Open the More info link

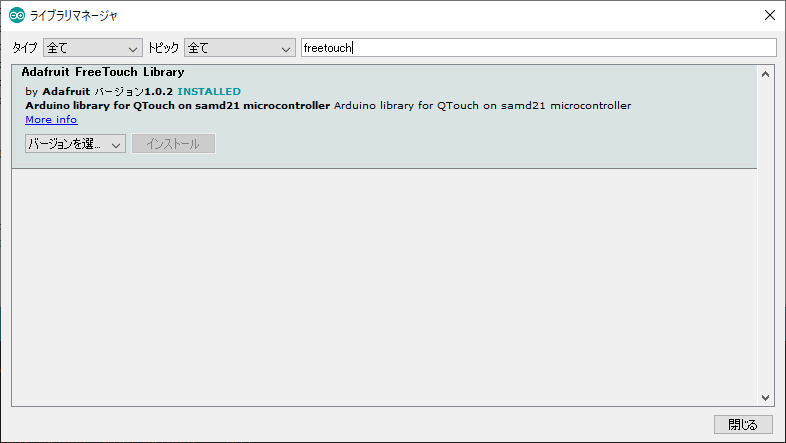tap(51, 120)
